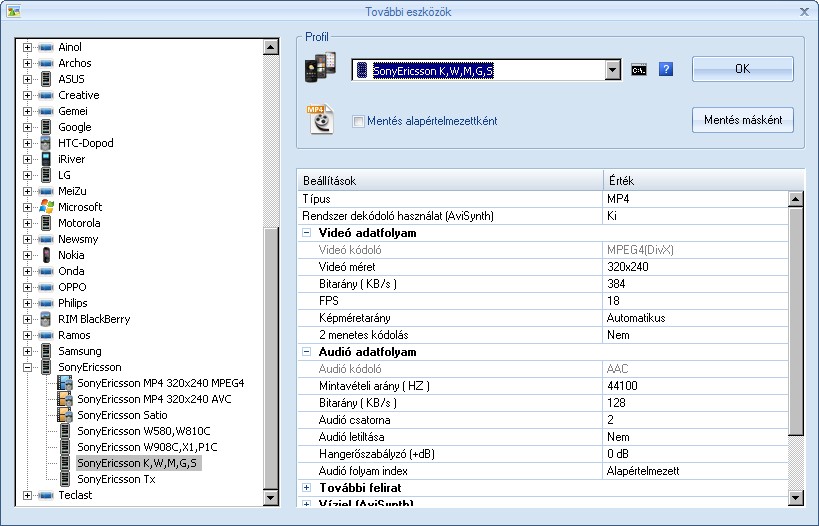Click the Videó méret value 320x240
Screen dimensions: 819x526
coord(627,267)
